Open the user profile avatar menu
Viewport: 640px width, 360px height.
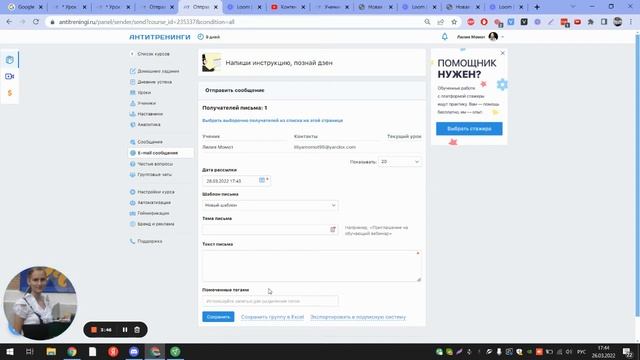point(493,37)
